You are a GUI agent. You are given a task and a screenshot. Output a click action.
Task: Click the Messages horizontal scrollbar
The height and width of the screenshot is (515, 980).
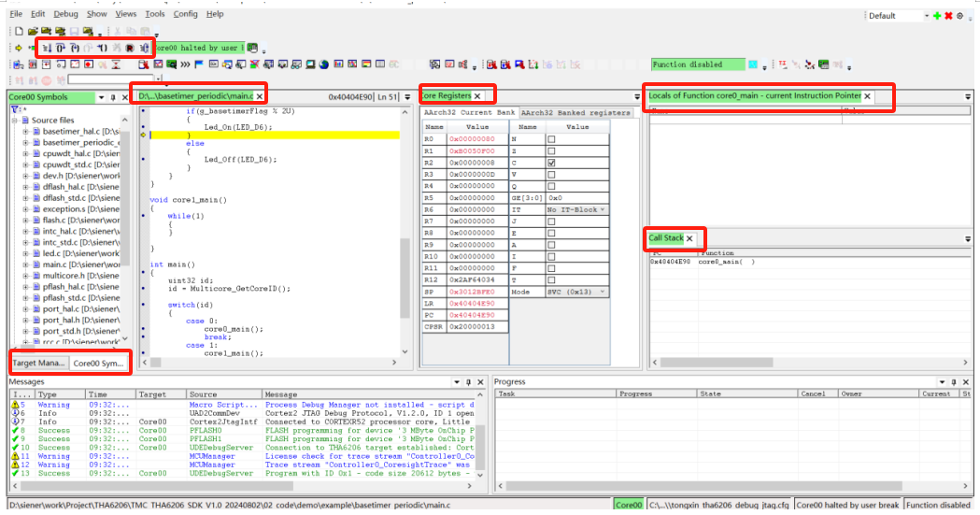tap(245, 486)
